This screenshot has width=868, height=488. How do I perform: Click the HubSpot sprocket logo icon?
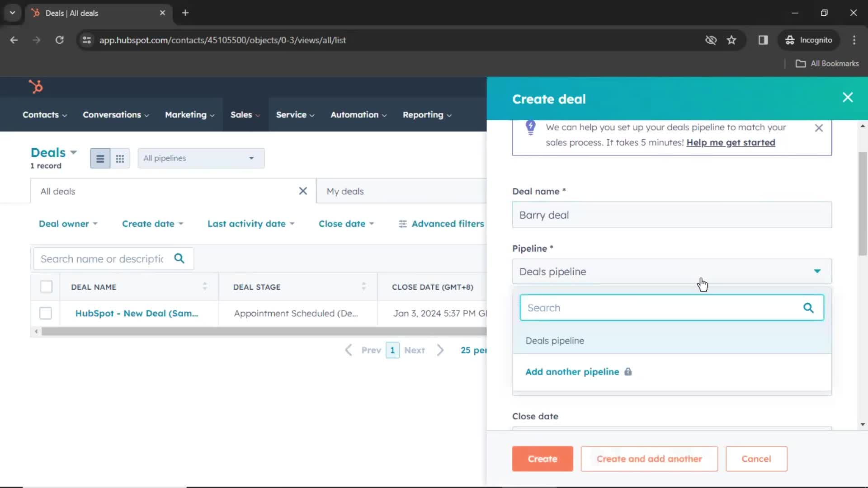tap(36, 86)
